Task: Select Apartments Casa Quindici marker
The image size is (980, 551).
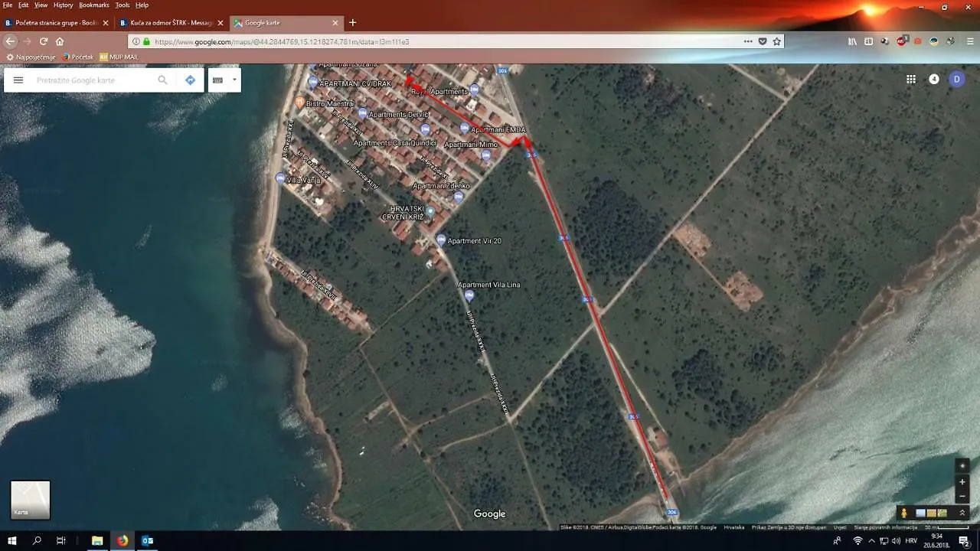Action: pos(425,129)
